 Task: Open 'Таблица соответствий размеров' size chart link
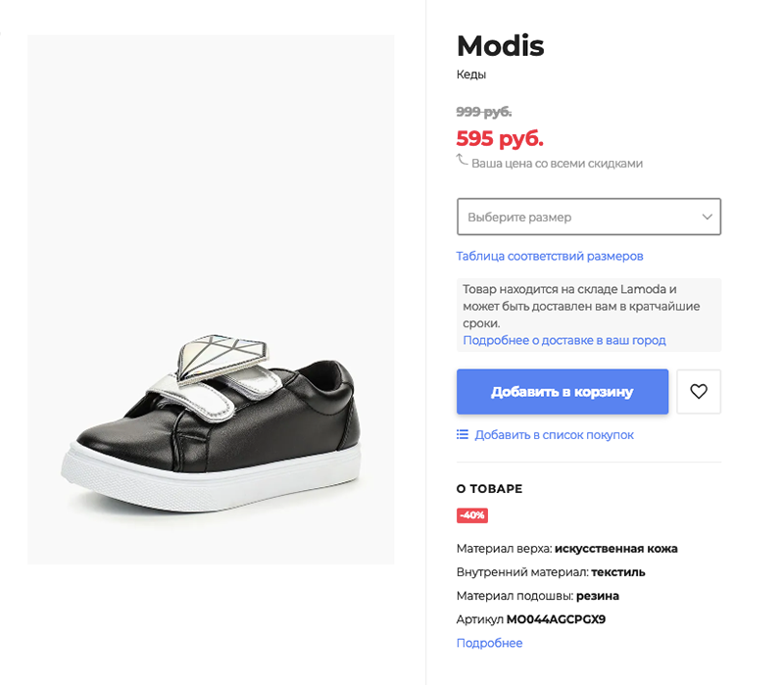click(x=550, y=256)
